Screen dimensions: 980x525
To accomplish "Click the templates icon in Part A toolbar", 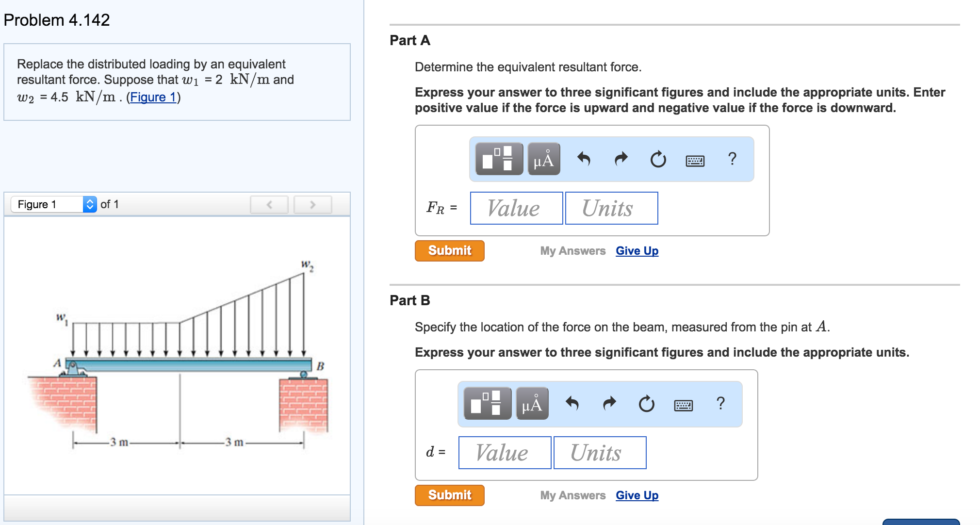I will coord(499,159).
